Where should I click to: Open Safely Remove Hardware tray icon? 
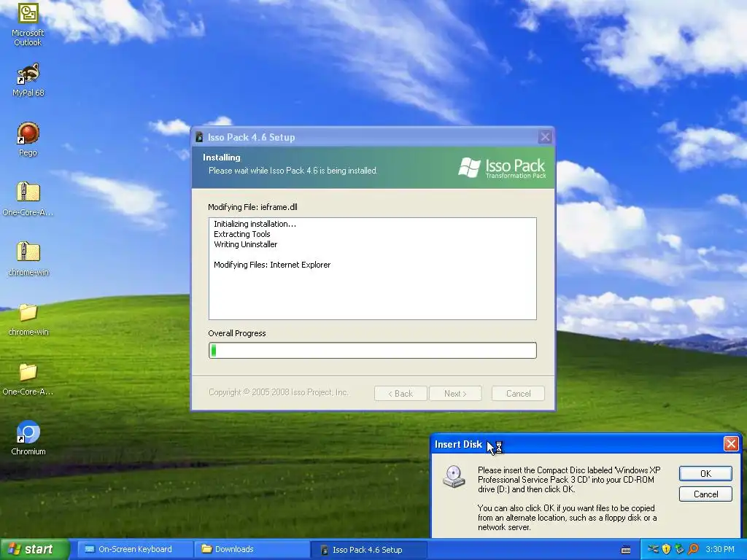(x=653, y=549)
